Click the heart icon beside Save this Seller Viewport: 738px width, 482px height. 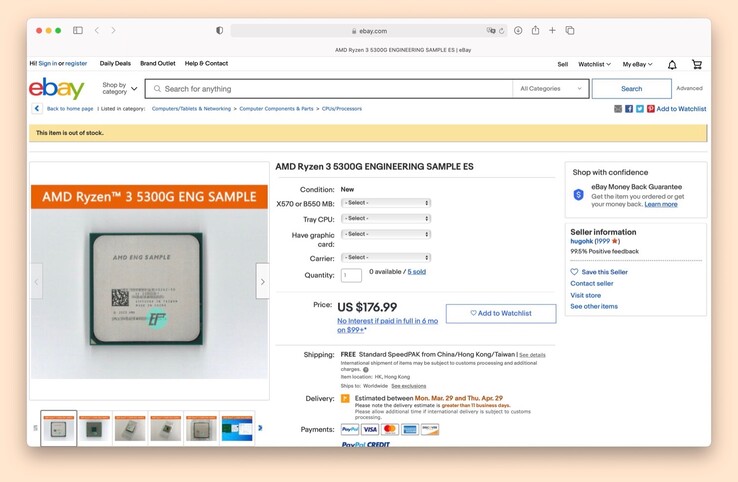pos(574,272)
